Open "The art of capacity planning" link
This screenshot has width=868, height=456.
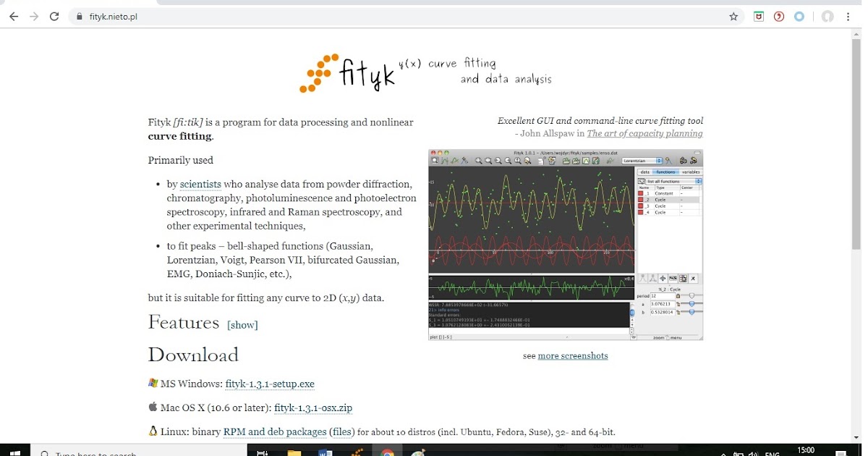pos(644,133)
